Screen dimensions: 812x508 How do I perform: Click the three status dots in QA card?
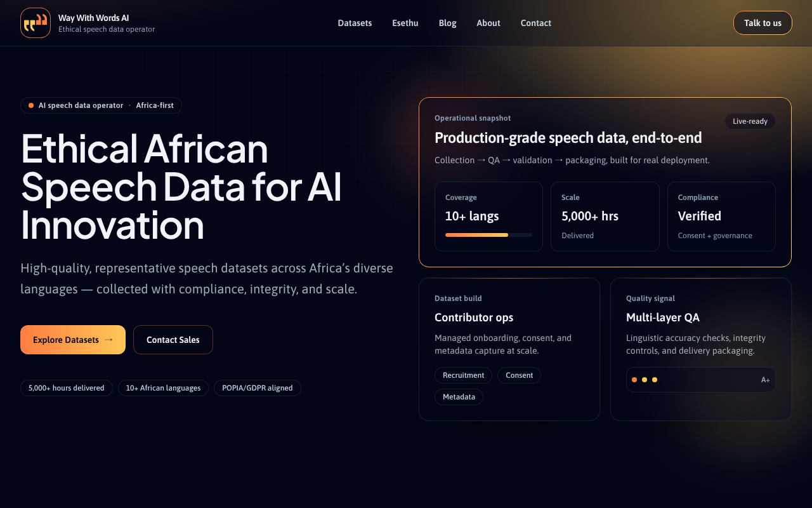click(x=645, y=380)
